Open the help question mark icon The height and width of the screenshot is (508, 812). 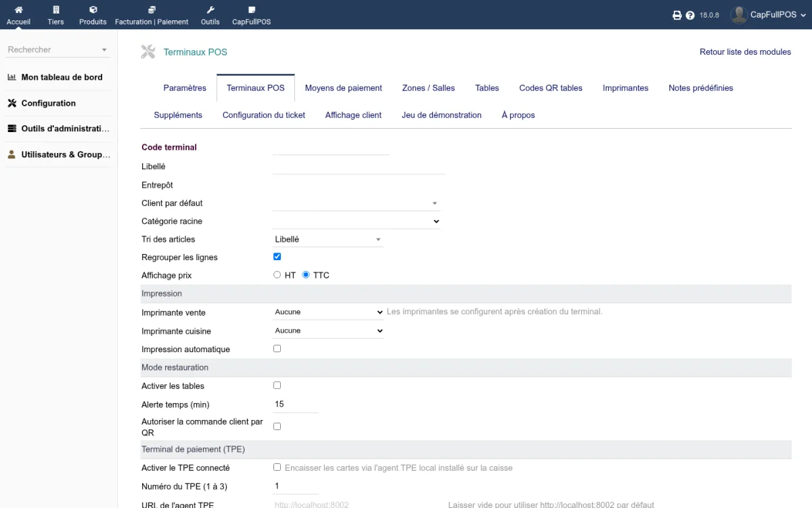pyautogui.click(x=690, y=15)
